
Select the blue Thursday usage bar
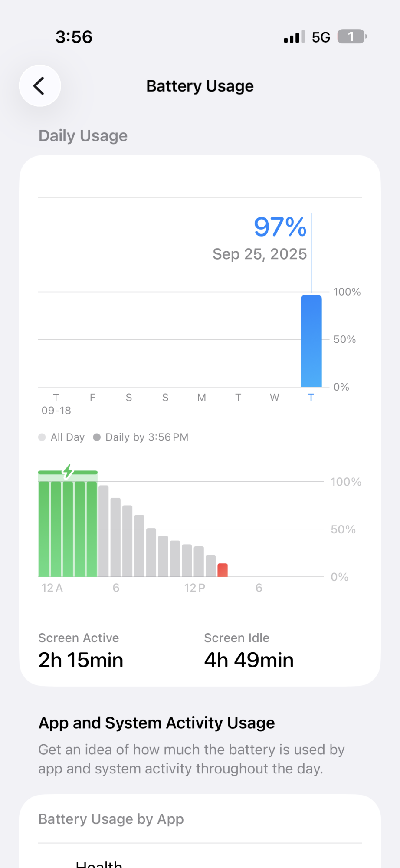(x=311, y=341)
